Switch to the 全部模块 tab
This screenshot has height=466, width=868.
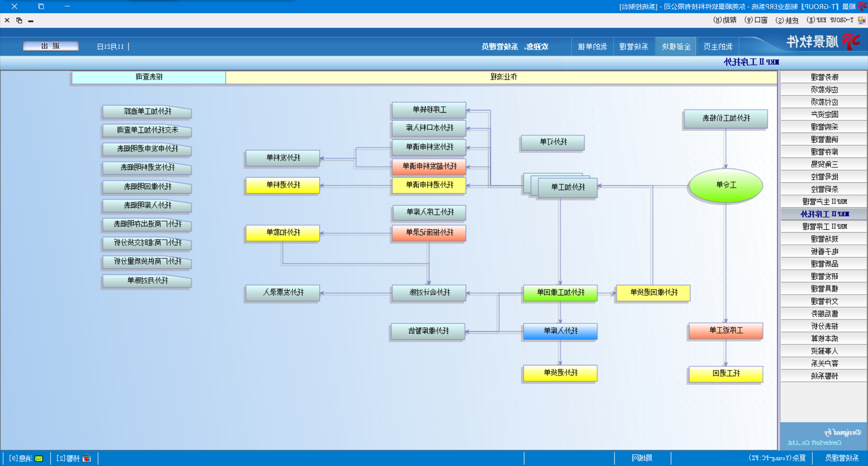(676, 47)
